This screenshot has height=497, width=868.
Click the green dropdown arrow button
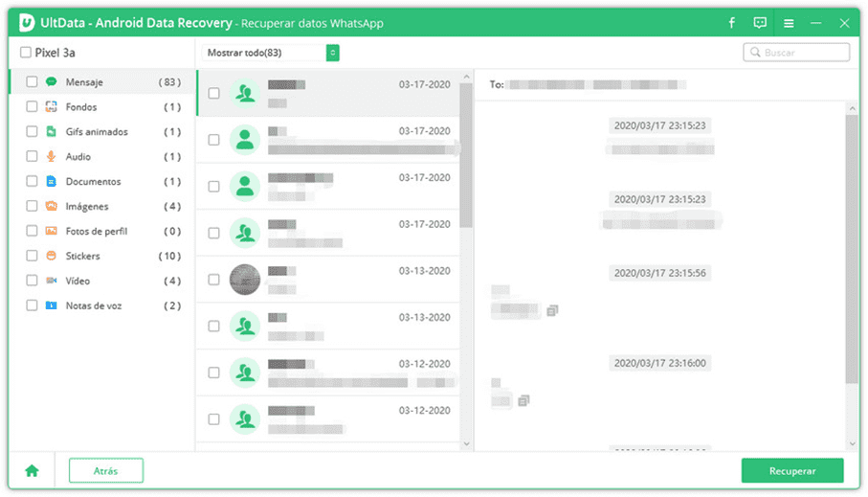[x=333, y=53]
